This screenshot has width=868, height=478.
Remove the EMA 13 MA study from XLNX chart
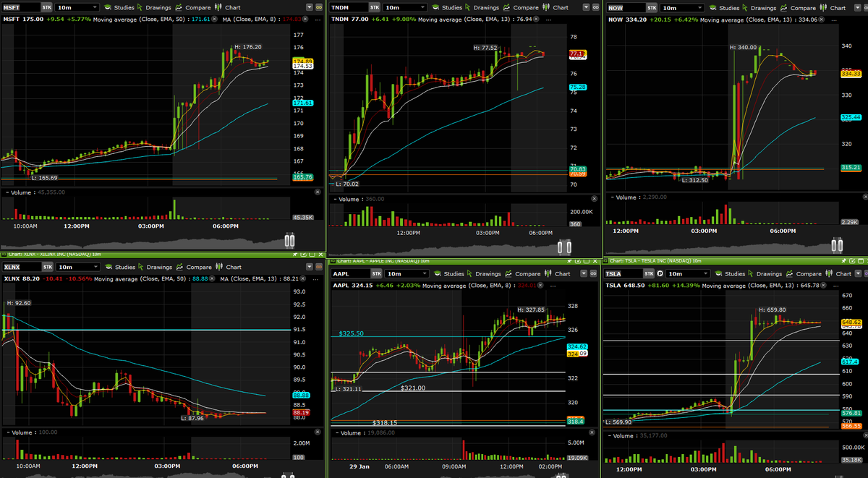coord(302,278)
